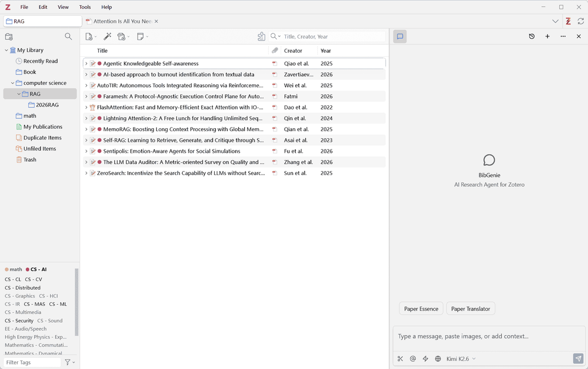The image size is (588, 369).
Task: Click PDF attachment icon for MemoRAG row
Action: pos(275,129)
